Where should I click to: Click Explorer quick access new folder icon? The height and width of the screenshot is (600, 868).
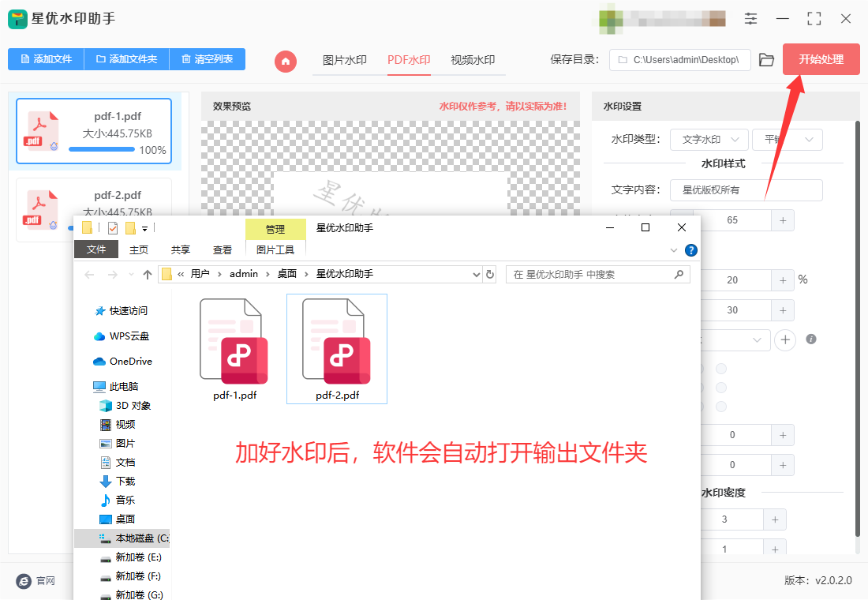click(131, 227)
